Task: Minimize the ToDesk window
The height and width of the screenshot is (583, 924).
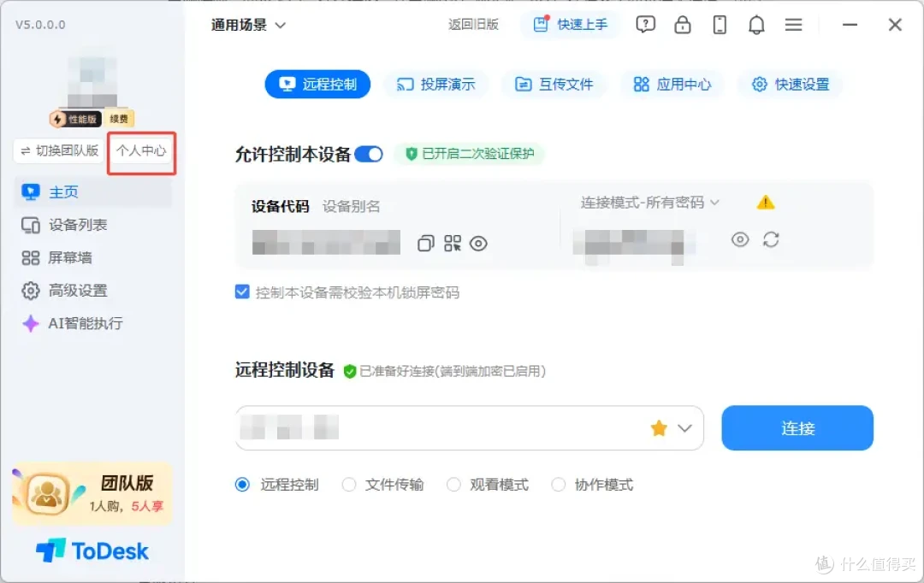Action: pyautogui.click(x=850, y=25)
